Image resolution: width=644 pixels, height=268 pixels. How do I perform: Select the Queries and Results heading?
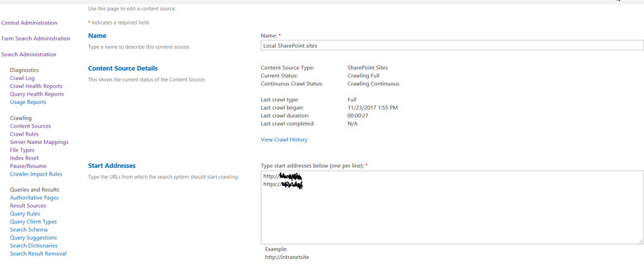[x=35, y=190]
